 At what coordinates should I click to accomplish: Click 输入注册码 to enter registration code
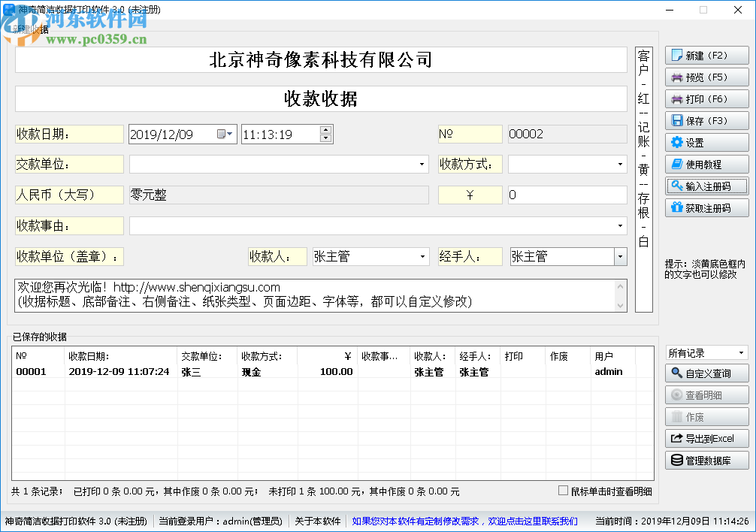point(706,186)
